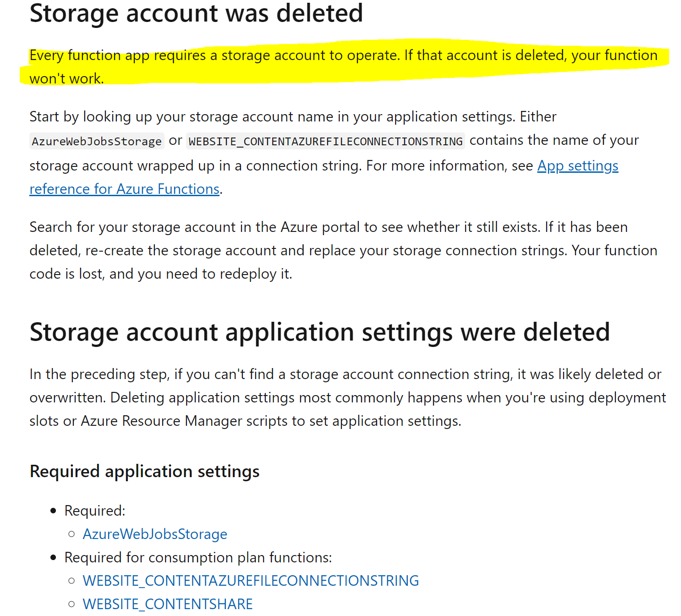Follow the WEBSITE_CONTENTSHARE link
Viewport: 681px width, 616px height.
(168, 604)
